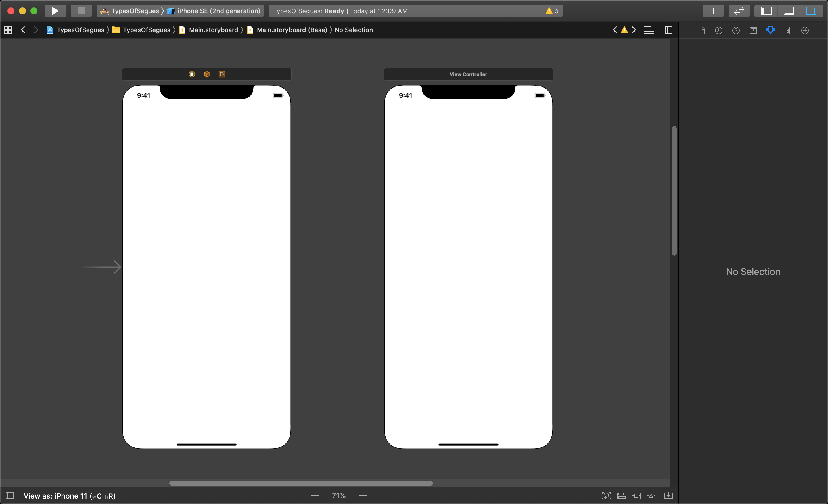Zoom out the storyboard canvas
This screenshot has width=828, height=504.
[315, 496]
